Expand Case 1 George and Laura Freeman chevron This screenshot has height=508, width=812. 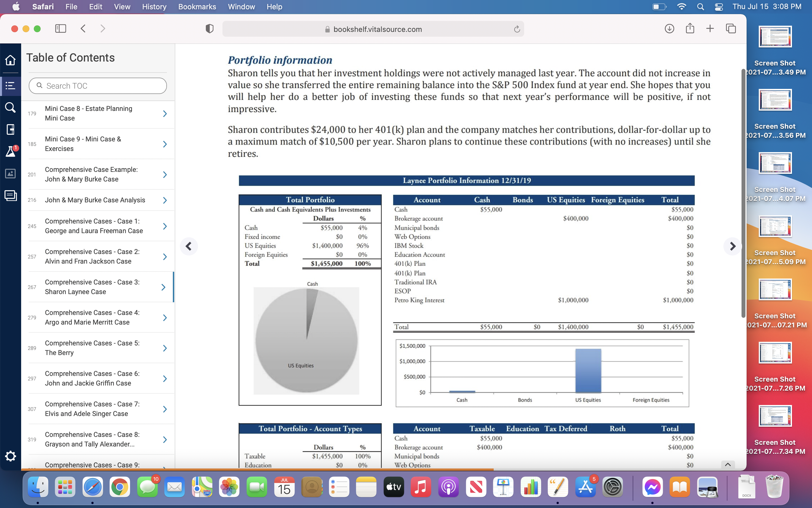(165, 226)
